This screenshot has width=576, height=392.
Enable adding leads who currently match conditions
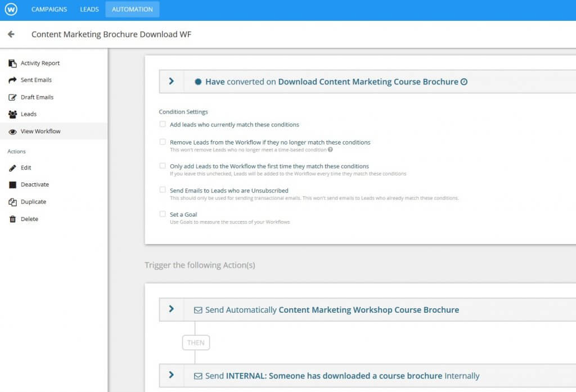pos(163,124)
